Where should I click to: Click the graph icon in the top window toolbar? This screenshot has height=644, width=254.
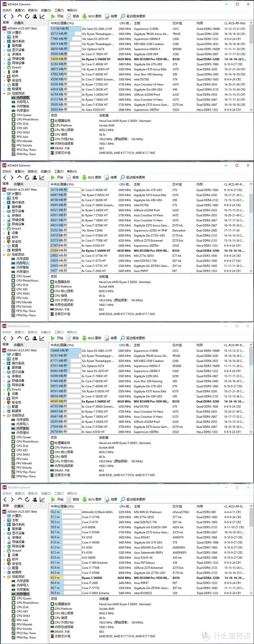[x=42, y=16]
